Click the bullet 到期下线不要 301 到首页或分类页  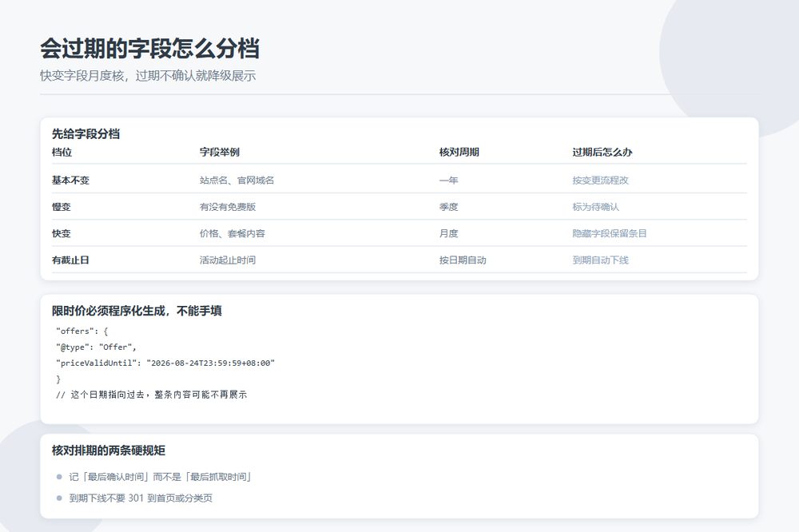tap(141, 498)
